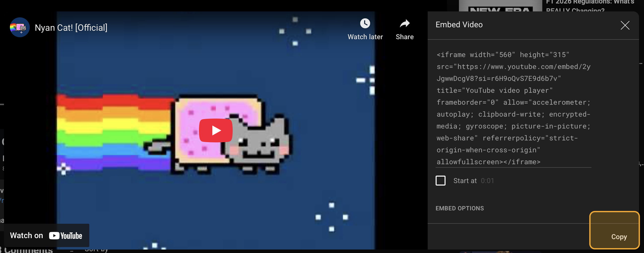Enable the Start at checkbox
The image size is (644, 253).
point(440,181)
